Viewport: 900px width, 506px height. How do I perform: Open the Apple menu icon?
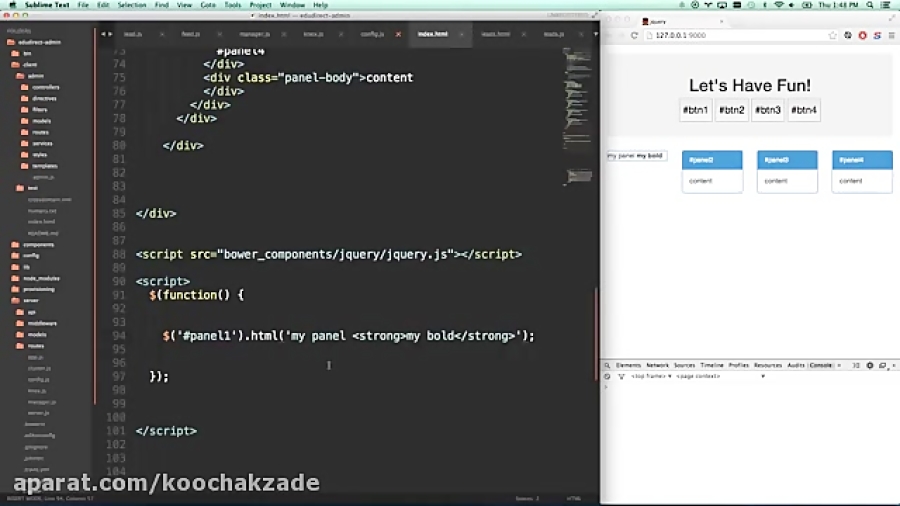(x=12, y=5)
